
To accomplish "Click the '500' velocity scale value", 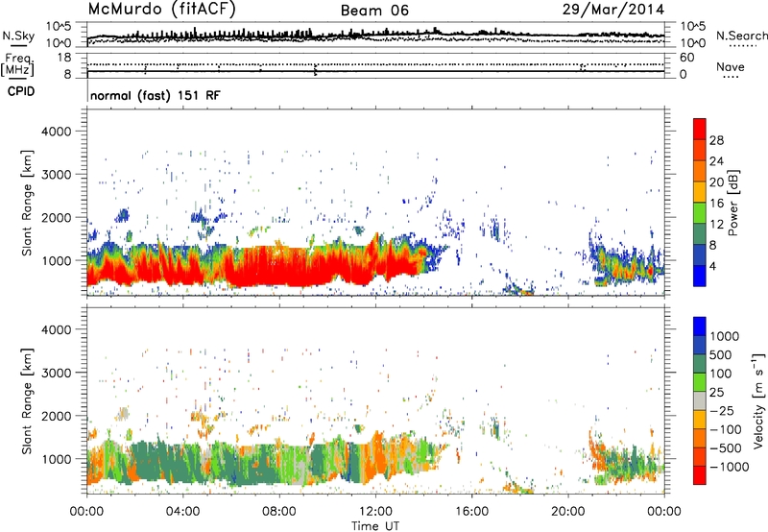I will [721, 354].
